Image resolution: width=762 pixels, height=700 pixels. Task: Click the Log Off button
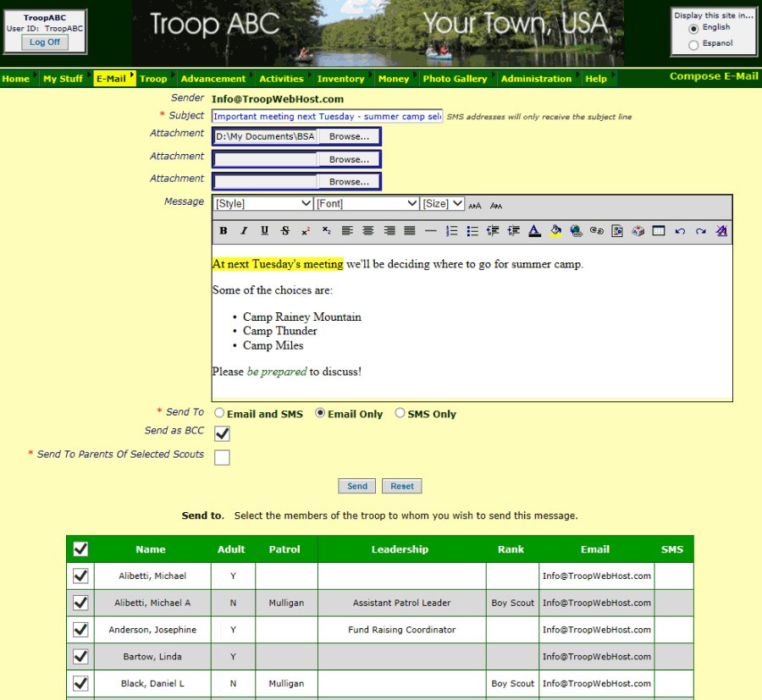(x=45, y=42)
